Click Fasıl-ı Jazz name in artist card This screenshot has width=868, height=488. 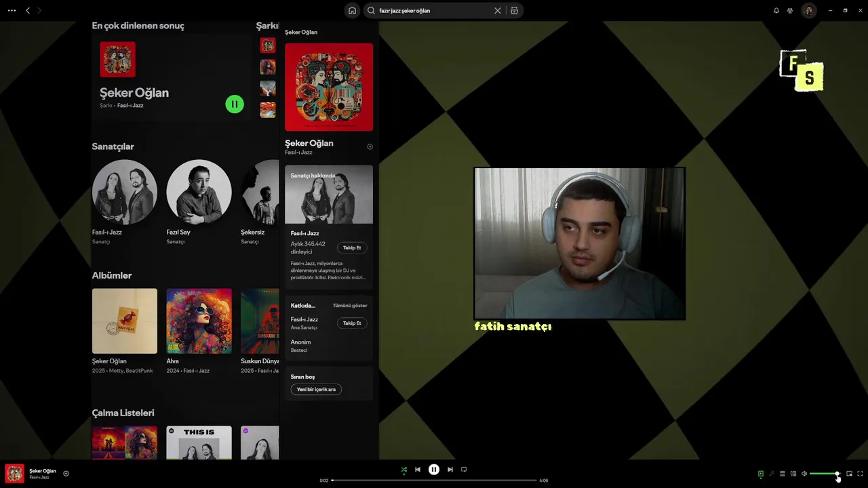[x=304, y=233]
